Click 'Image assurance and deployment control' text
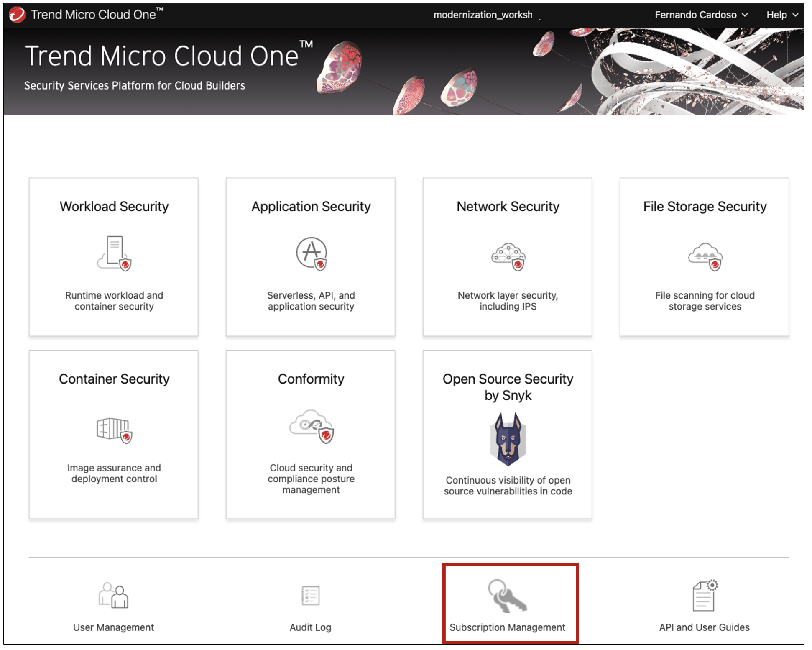The height and width of the screenshot is (650, 812). (x=114, y=473)
